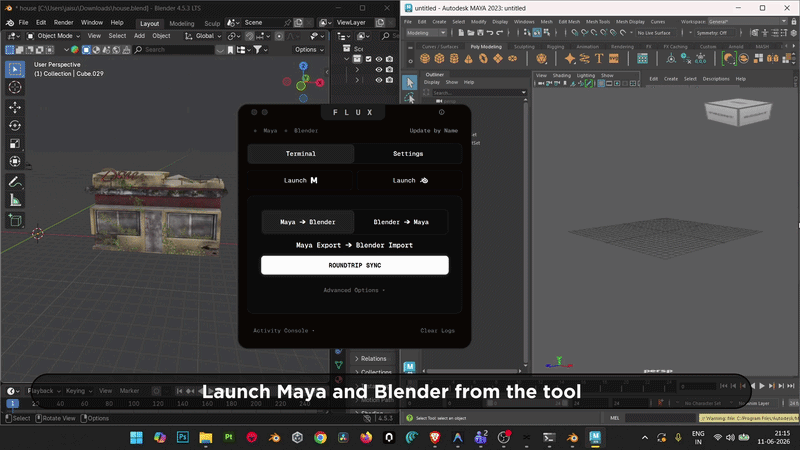Select Blender's Move tool
This screenshot has width=800, height=450.
(15, 107)
